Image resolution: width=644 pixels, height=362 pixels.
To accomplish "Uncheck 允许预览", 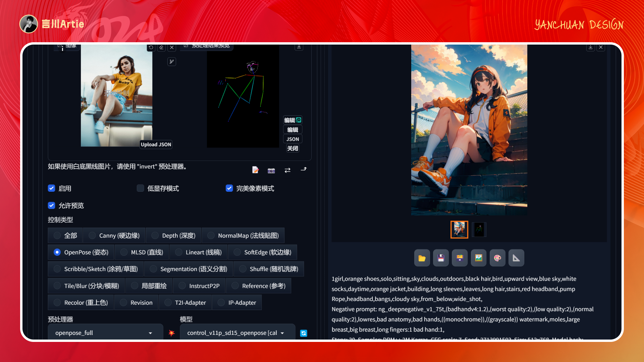I will pos(51,205).
